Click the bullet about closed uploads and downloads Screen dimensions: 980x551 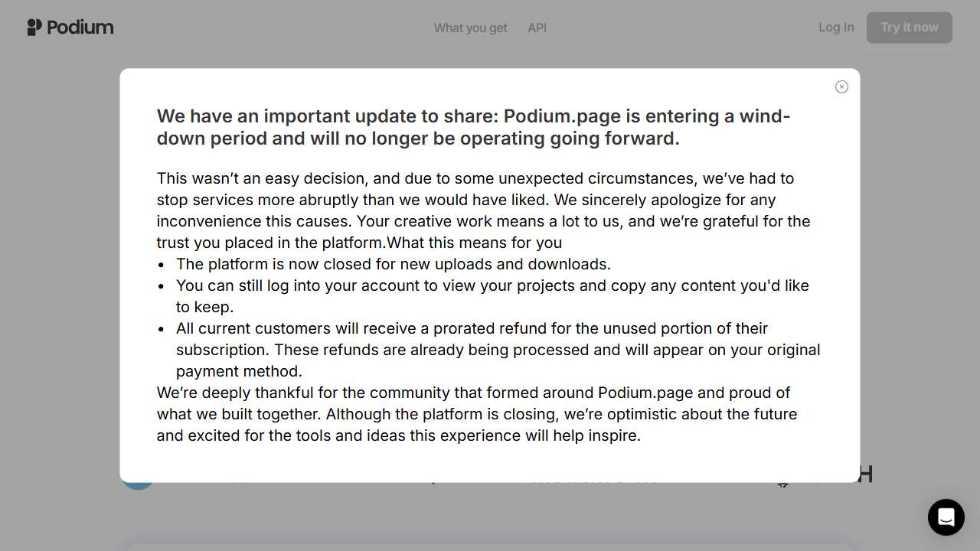(393, 264)
